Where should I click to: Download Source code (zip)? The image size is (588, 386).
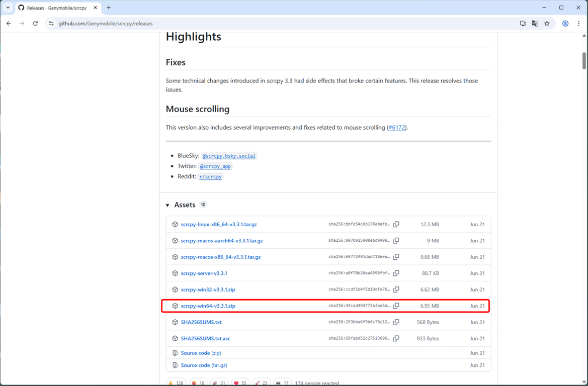click(201, 353)
